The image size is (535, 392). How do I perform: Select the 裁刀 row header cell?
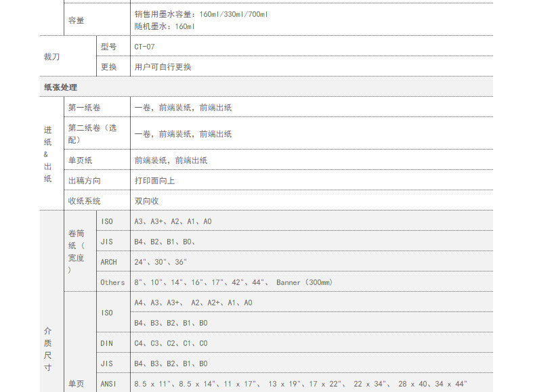pyautogui.click(x=51, y=57)
